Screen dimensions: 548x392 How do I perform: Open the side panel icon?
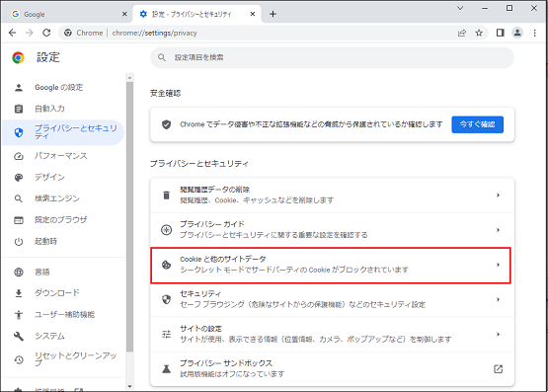501,33
